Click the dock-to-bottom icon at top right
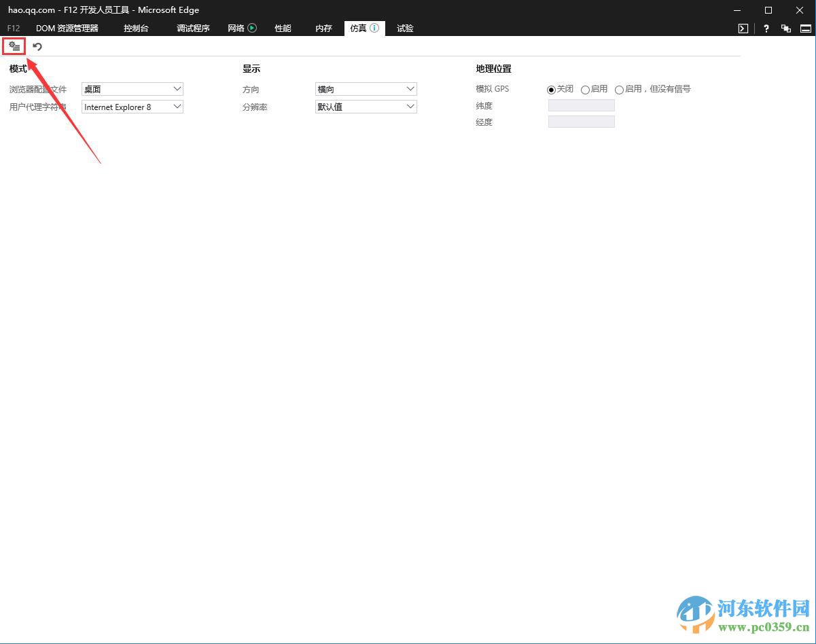 tap(806, 29)
